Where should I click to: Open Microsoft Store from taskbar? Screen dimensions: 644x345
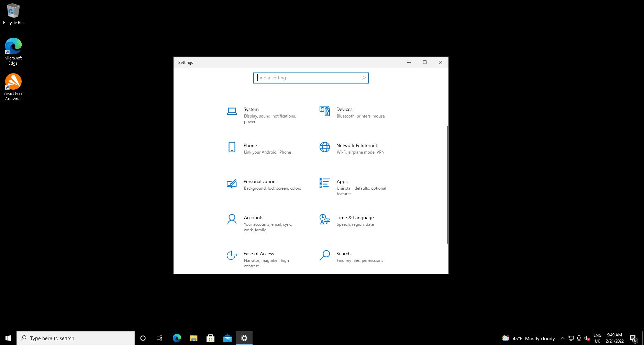210,338
